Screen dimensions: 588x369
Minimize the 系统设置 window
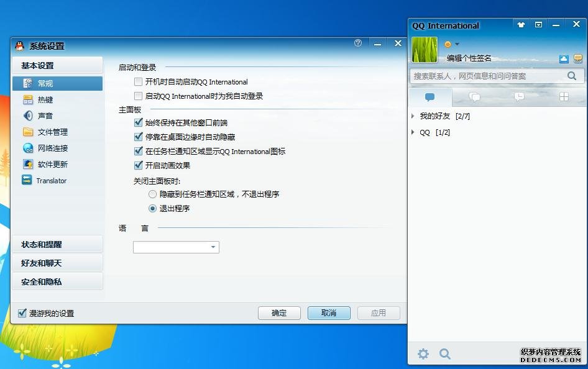(x=378, y=44)
